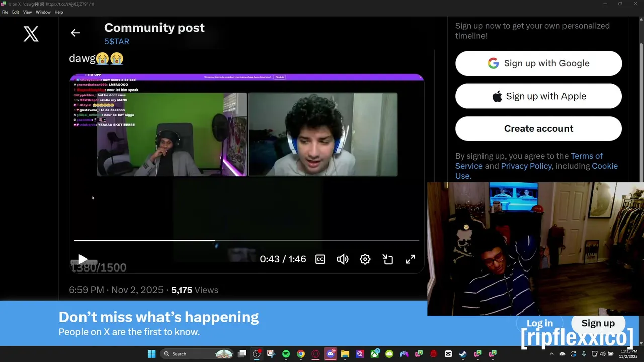Open the Privacy Policy link

click(x=526, y=166)
